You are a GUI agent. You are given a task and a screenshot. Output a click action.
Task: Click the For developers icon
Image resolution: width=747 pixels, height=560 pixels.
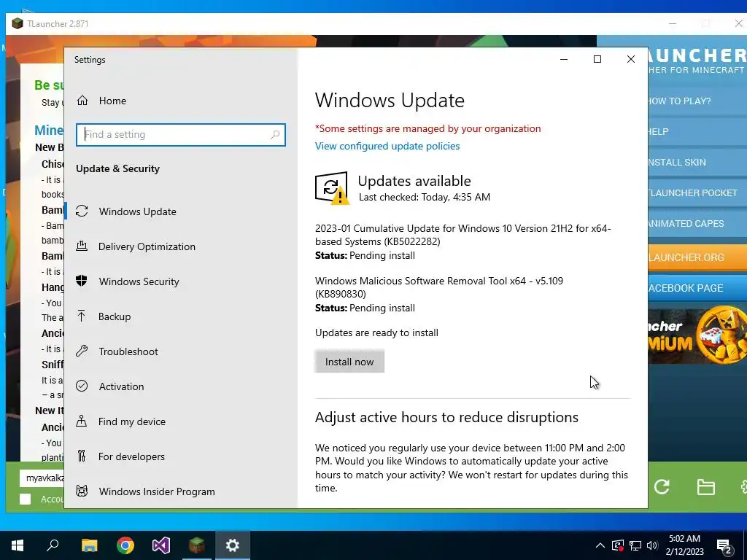(82, 456)
